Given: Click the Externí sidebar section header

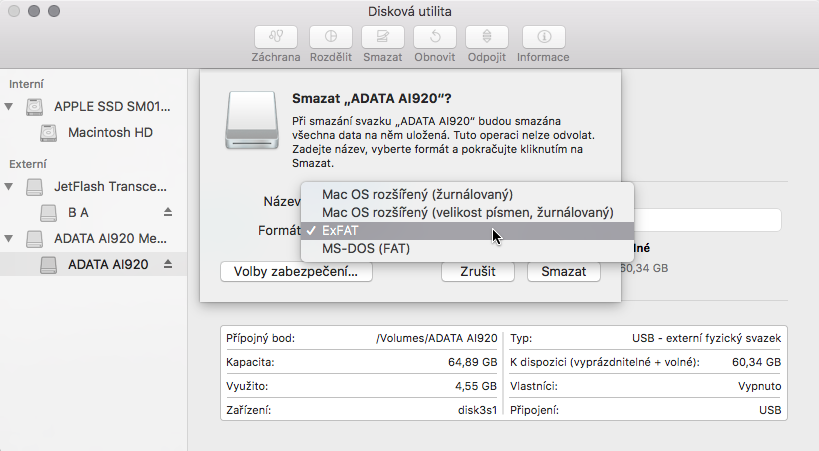Looking at the screenshot, I should click(x=28, y=164).
